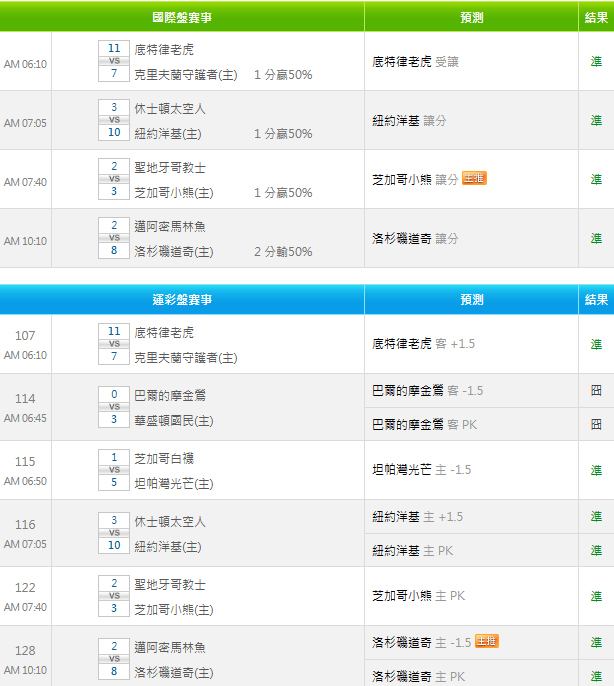Image resolution: width=614 pixels, height=686 pixels.
Task: Click the 巴爾的摩金鶯 客 PK prediction
Action: click(x=425, y=424)
